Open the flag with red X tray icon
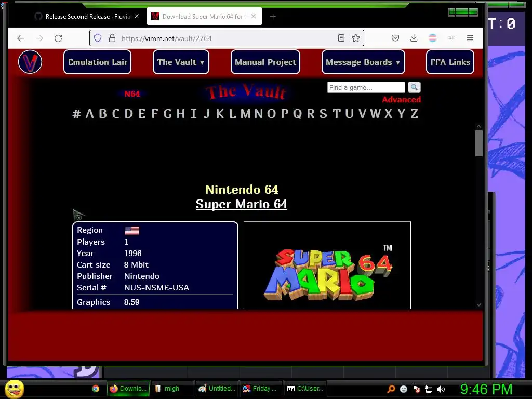 click(x=416, y=389)
